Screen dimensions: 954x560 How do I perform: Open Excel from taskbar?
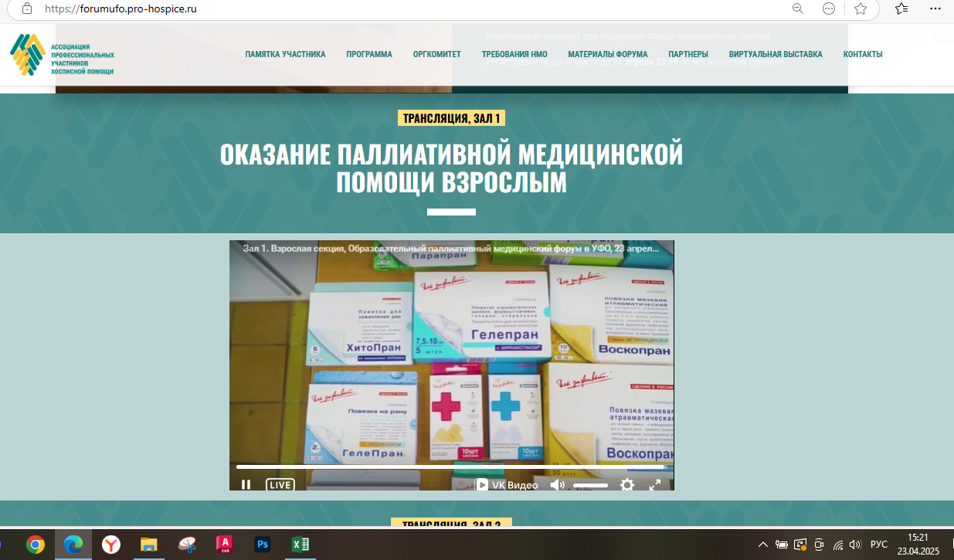click(x=300, y=545)
